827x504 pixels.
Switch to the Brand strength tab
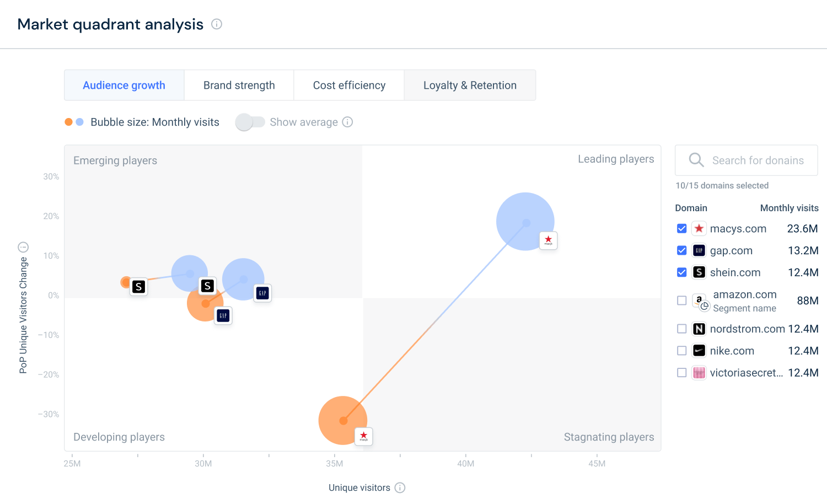click(239, 85)
